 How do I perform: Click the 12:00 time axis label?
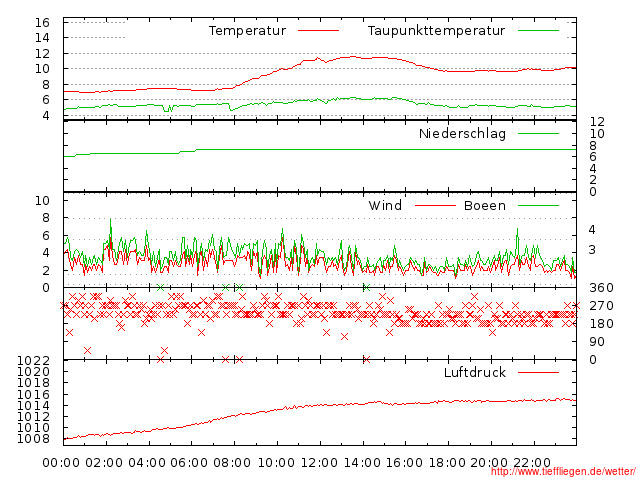point(319,463)
